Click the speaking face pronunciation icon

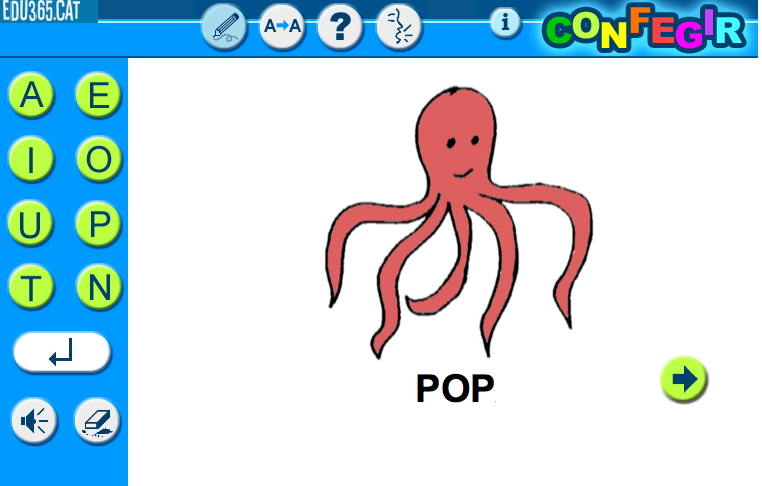click(x=399, y=26)
